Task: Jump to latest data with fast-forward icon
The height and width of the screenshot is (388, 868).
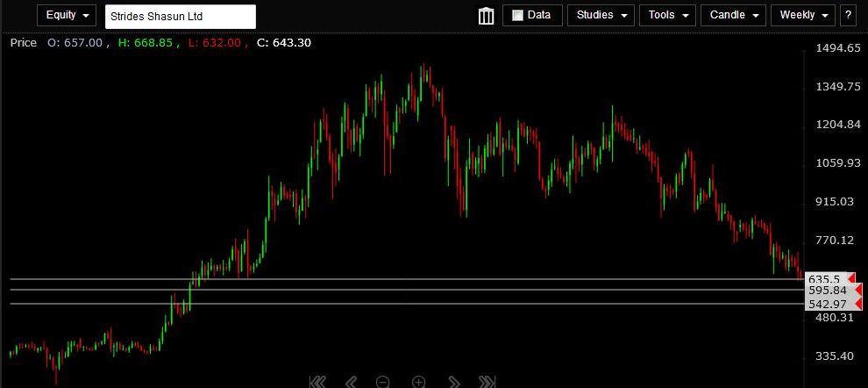Action: point(487,382)
